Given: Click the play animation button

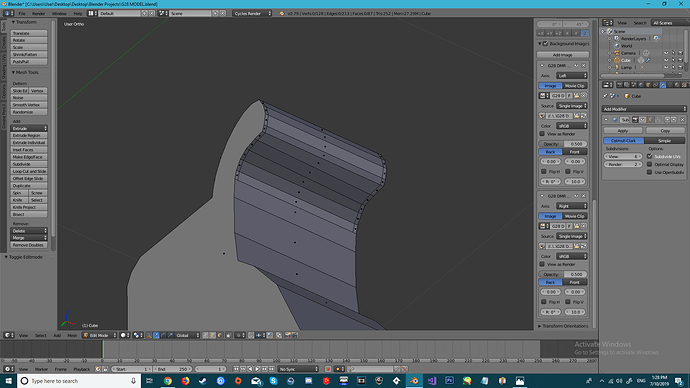Looking at the screenshot, I should pyautogui.click(x=257, y=369).
